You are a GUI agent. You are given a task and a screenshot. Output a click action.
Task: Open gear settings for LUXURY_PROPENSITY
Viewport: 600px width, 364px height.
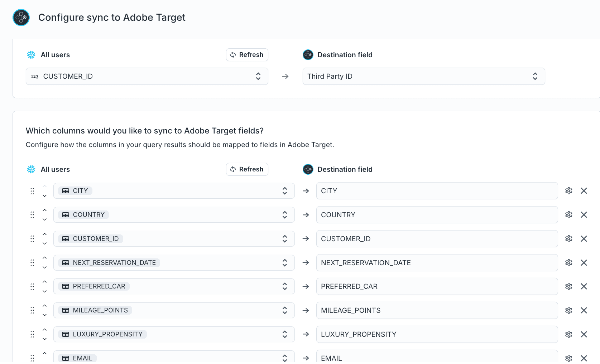click(568, 334)
